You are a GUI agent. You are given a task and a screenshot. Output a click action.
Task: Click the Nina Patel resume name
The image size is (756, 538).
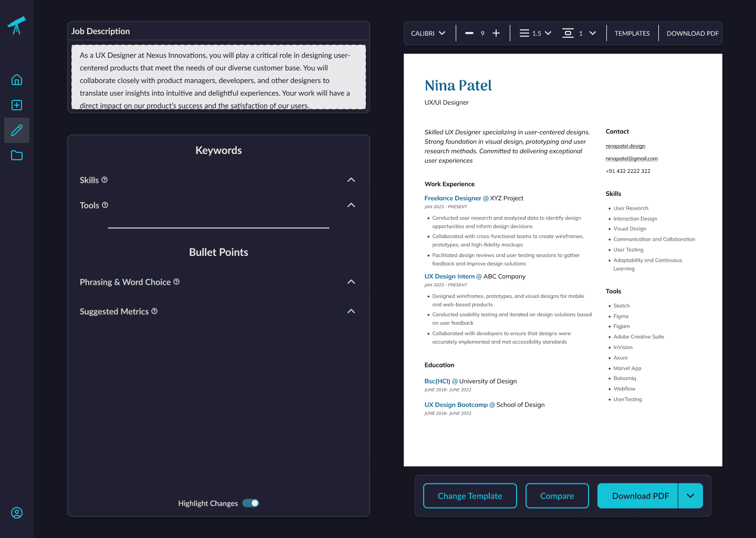[458, 85]
